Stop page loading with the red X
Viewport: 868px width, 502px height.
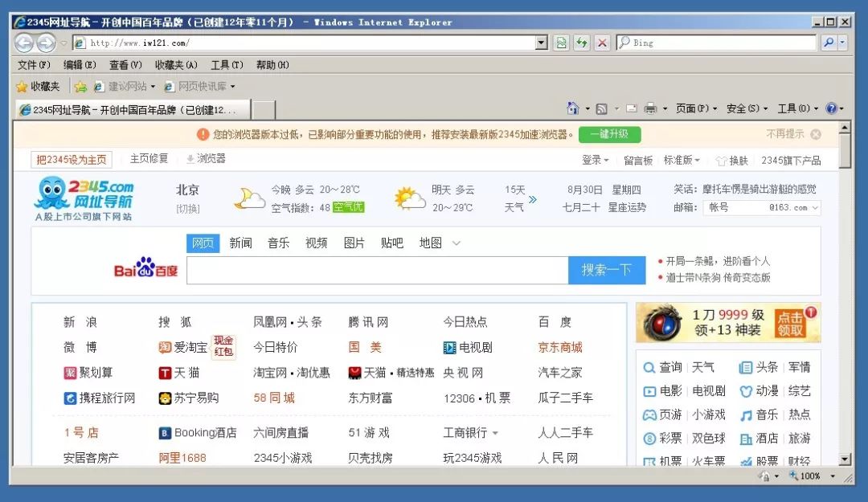click(x=603, y=43)
